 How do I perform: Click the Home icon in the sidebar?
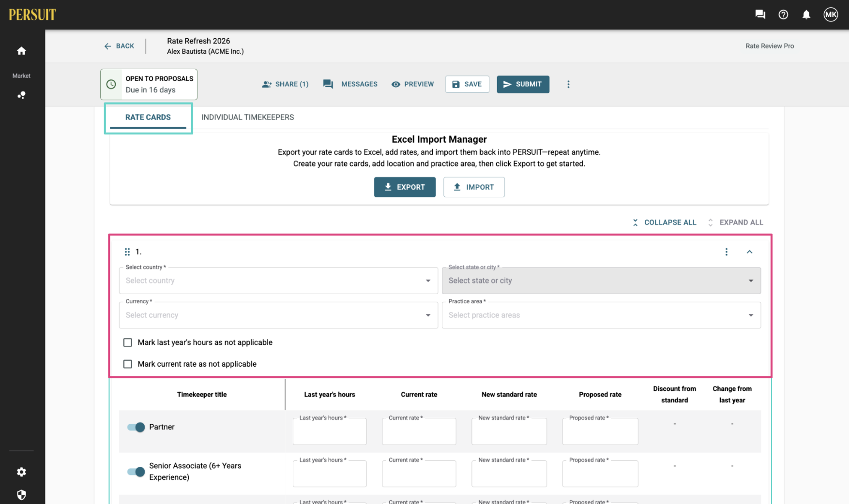point(21,51)
